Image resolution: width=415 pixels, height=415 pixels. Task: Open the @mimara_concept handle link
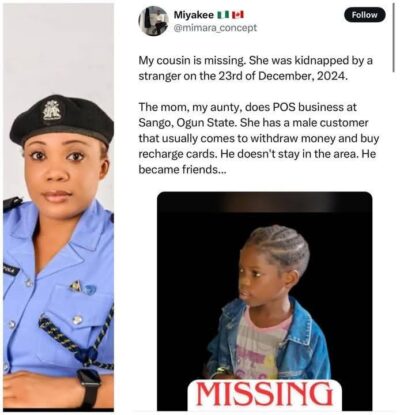(x=215, y=28)
